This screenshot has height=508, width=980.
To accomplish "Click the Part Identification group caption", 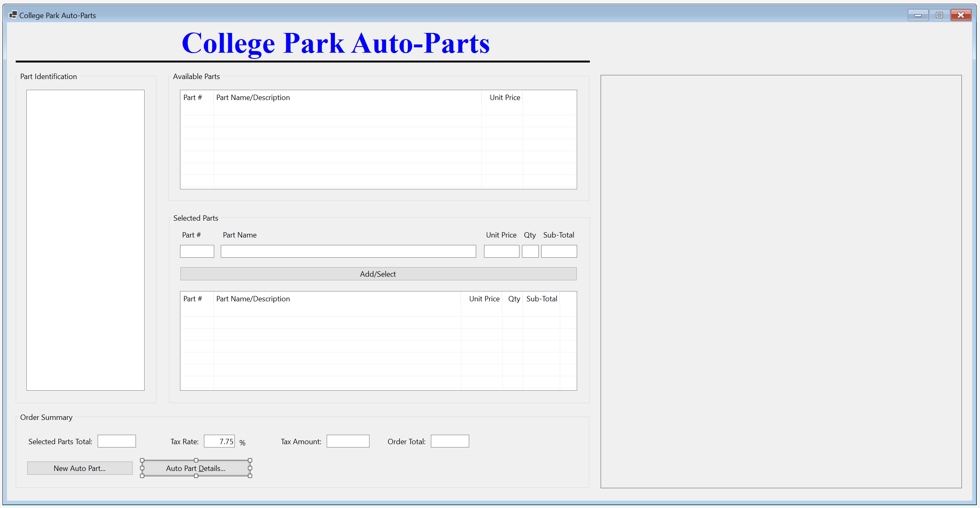I will coord(49,76).
